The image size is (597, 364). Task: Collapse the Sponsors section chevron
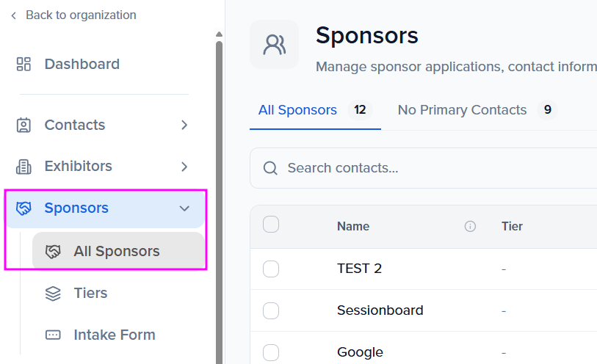point(184,208)
